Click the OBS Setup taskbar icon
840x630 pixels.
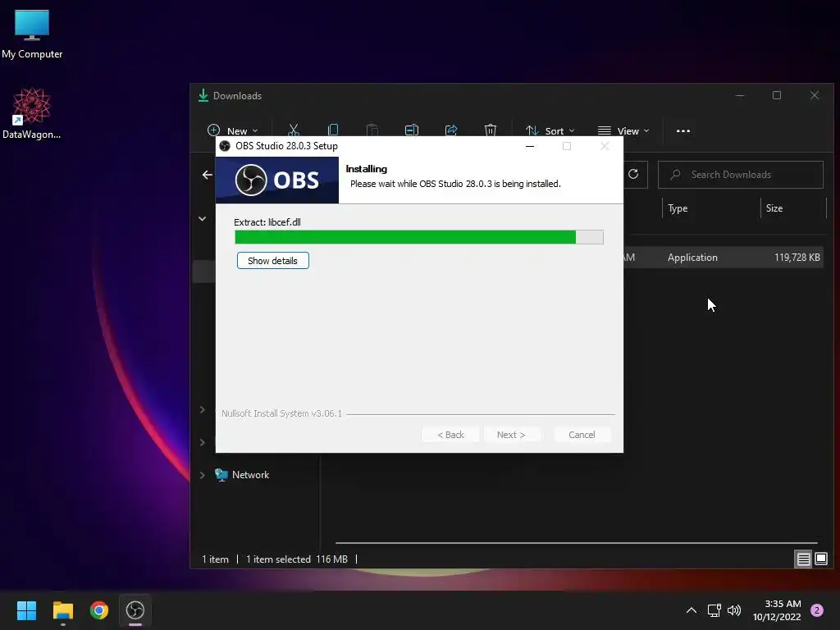point(135,610)
